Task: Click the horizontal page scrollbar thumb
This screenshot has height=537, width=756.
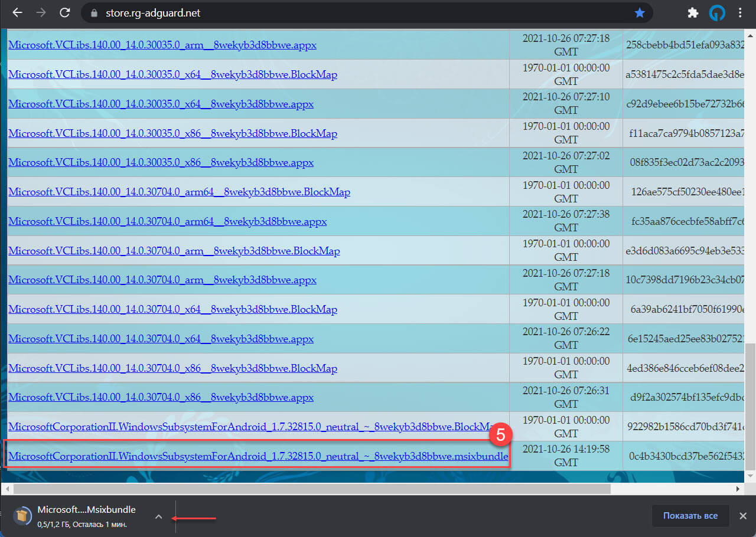Action: tap(312, 489)
